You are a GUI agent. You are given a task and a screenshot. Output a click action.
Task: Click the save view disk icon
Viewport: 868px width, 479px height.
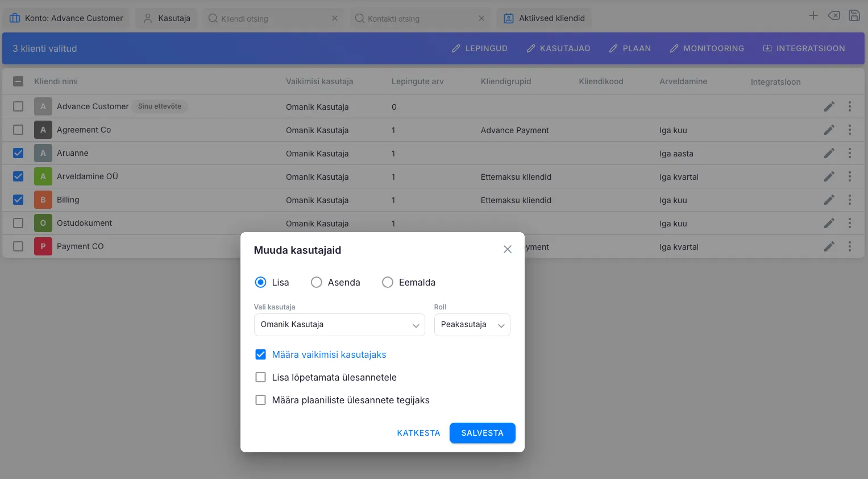click(x=854, y=16)
